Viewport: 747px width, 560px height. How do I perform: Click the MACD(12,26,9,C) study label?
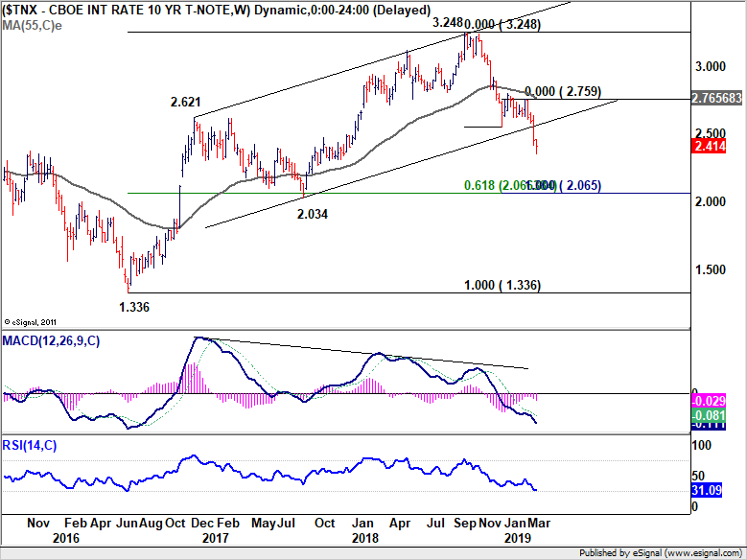(51, 340)
